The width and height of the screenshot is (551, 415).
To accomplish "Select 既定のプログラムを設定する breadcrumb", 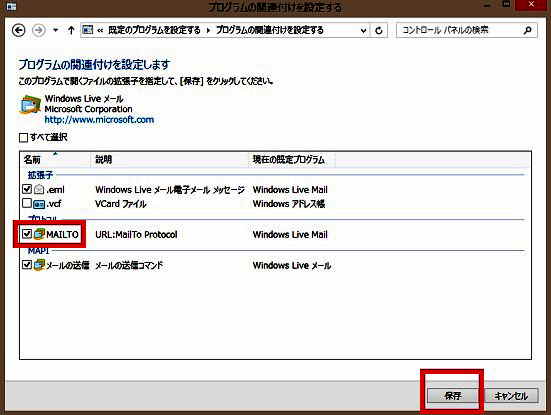I will tap(154, 30).
